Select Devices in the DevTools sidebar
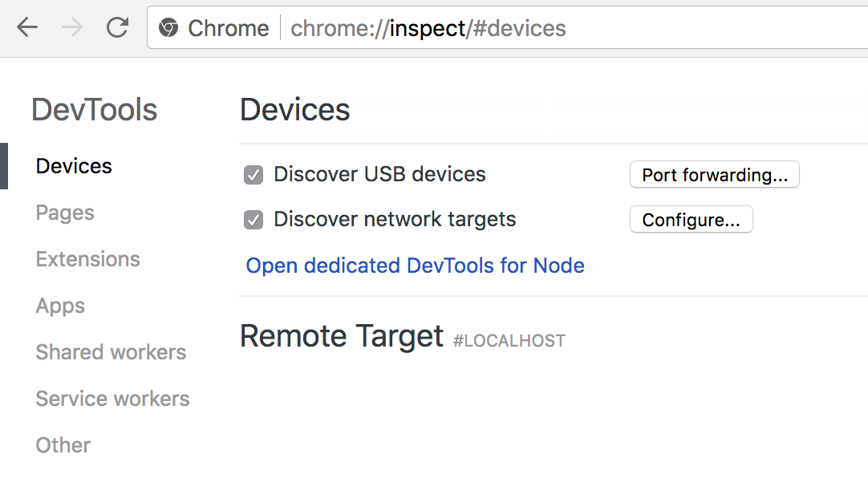This screenshot has width=868, height=499. 74,166
